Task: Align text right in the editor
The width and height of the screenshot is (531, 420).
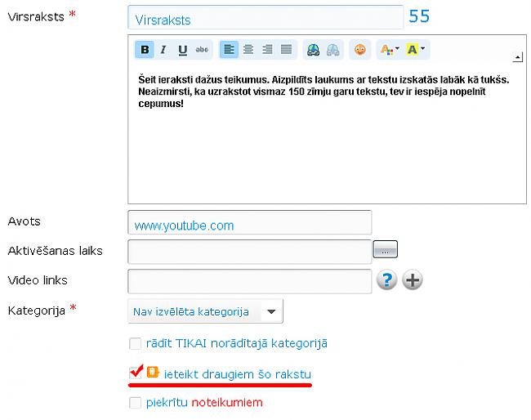Action: pos(267,50)
